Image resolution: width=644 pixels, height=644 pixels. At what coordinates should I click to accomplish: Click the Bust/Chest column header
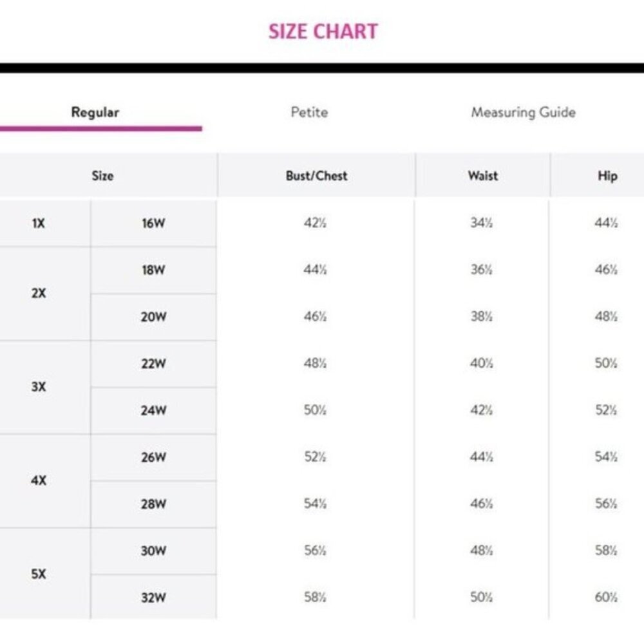pos(316,176)
